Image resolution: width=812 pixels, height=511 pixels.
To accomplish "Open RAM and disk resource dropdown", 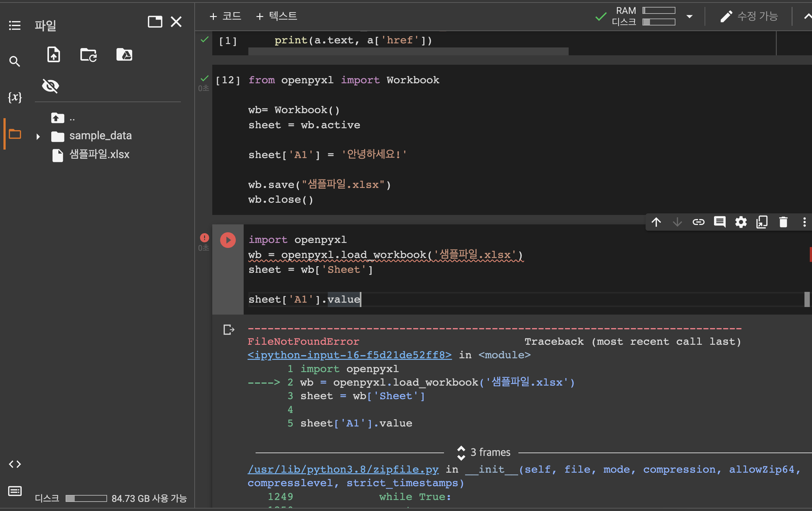I will [690, 16].
